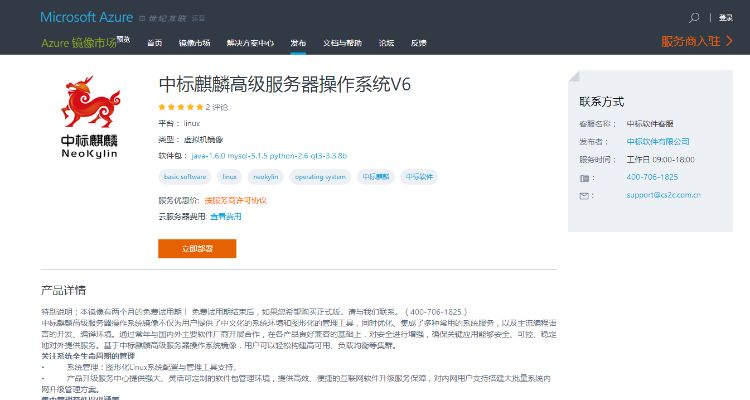This screenshot has width=750, height=400.
Task: Click the 'neokylin' tag
Action: tap(265, 176)
